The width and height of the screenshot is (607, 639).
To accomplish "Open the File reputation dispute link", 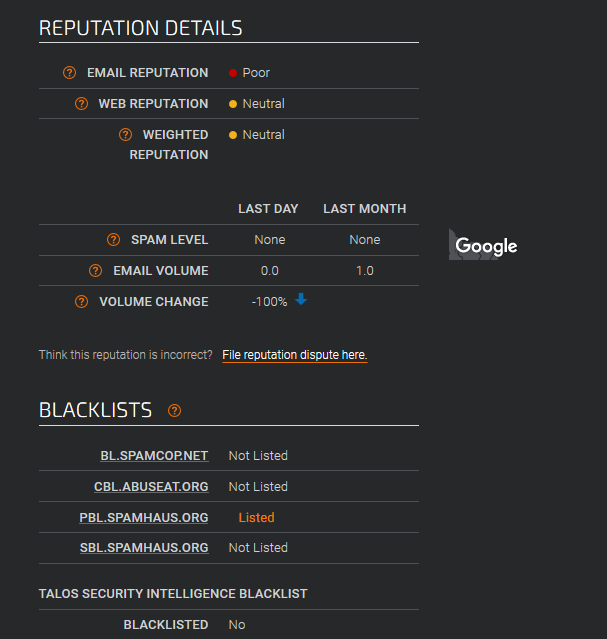I will (294, 355).
